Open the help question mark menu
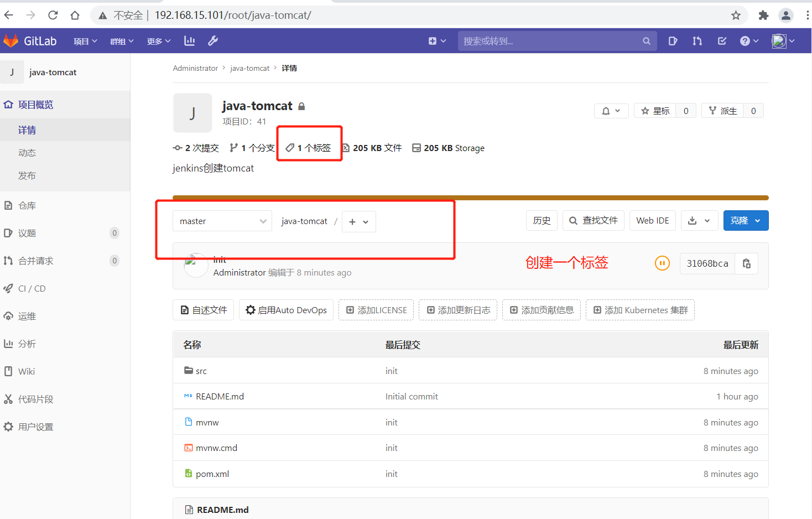 point(749,41)
